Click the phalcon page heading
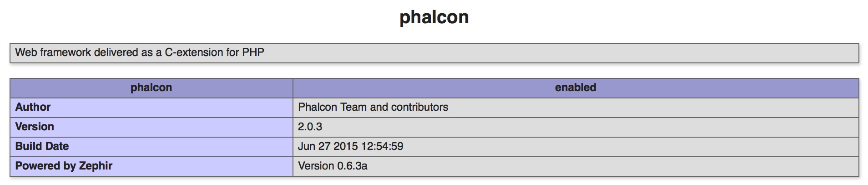The image size is (868, 185). click(x=434, y=17)
